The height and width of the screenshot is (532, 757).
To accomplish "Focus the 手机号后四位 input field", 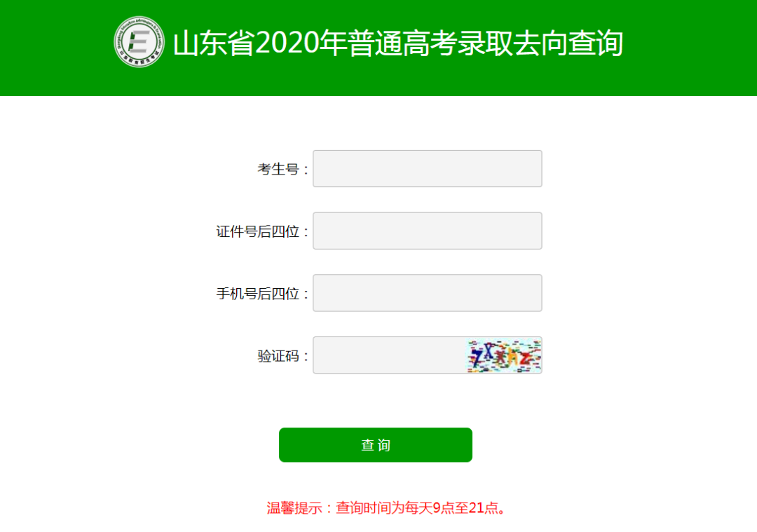I will (x=428, y=293).
